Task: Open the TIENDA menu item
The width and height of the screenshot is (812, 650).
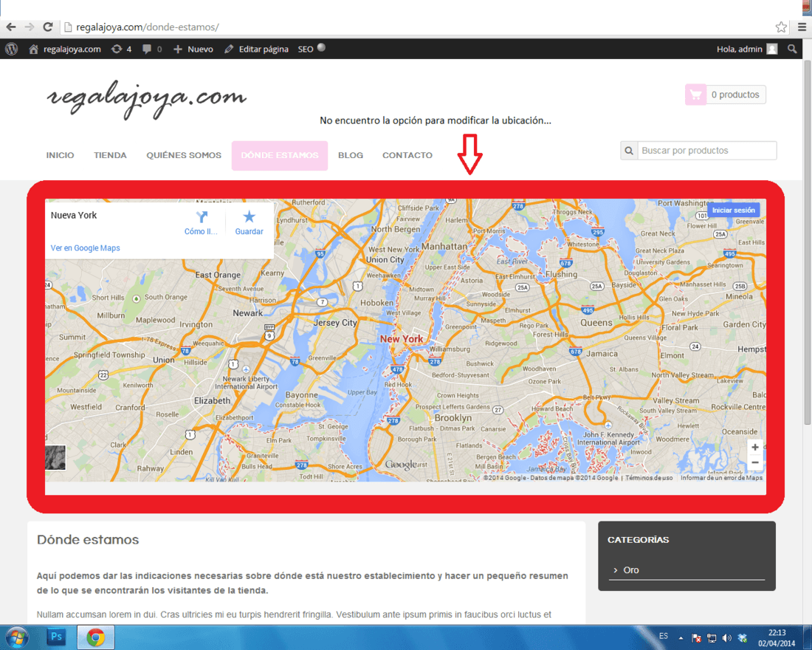Action: coord(110,156)
